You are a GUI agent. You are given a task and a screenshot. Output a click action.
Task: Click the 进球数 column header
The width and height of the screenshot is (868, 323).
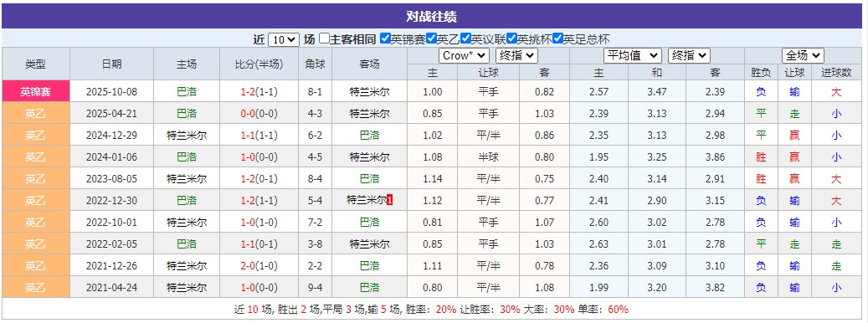pyautogui.click(x=836, y=73)
